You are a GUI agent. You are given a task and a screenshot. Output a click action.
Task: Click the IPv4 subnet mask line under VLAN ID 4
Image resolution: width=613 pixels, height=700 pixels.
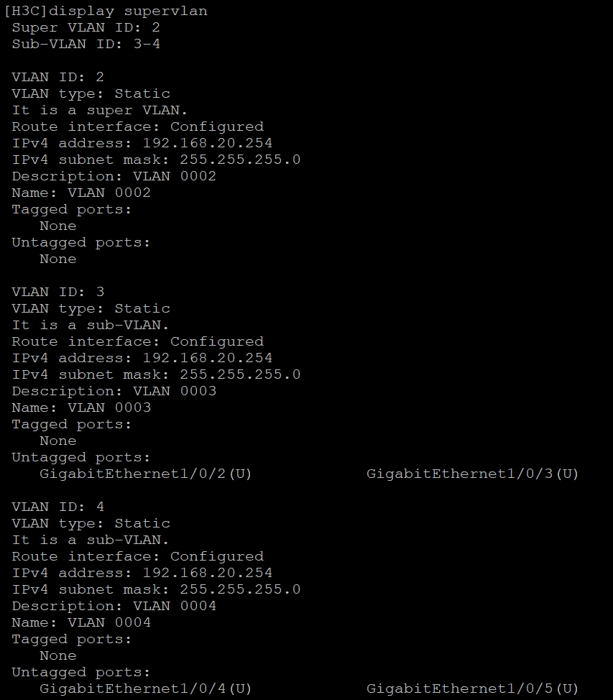tap(155, 590)
